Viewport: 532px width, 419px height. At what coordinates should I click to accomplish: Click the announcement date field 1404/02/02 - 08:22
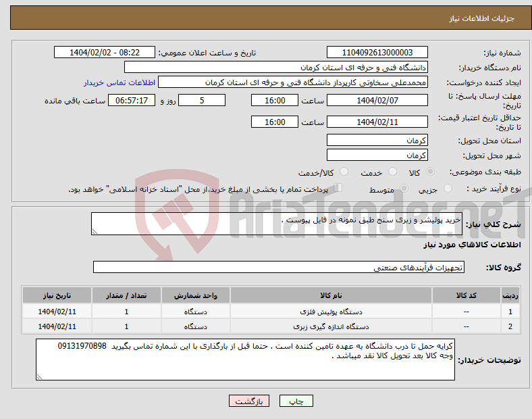105,52
